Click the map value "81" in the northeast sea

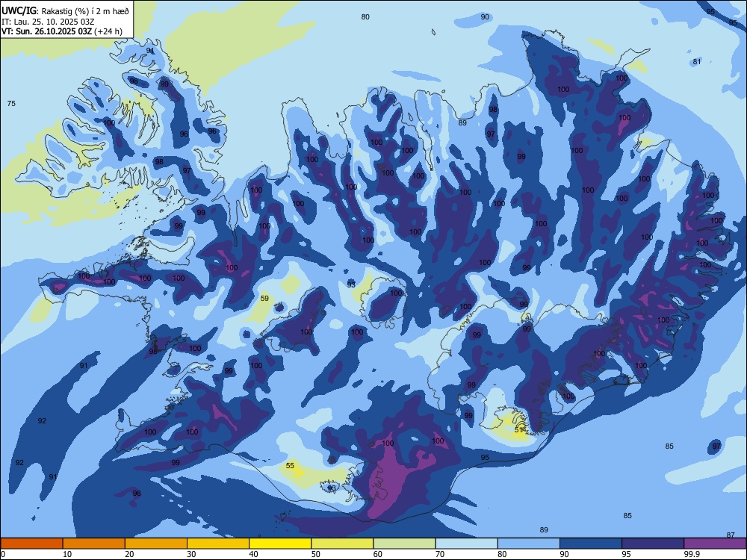tap(697, 61)
